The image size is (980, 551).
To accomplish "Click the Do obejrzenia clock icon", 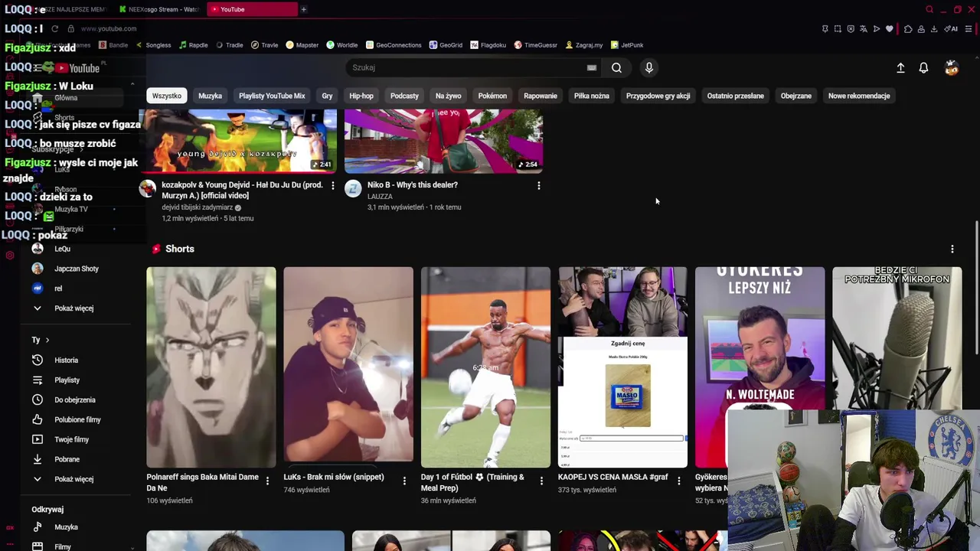I will click(37, 399).
